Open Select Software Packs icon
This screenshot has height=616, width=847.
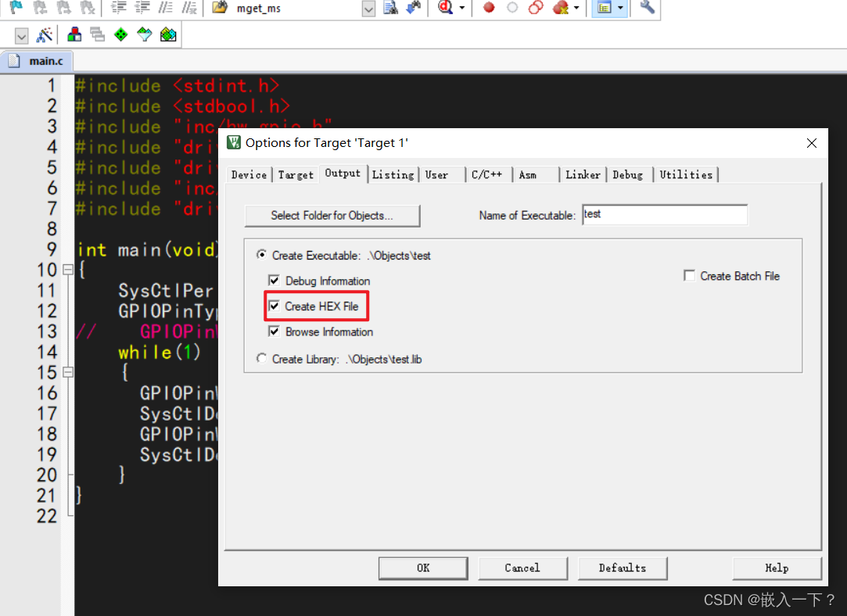(x=144, y=35)
